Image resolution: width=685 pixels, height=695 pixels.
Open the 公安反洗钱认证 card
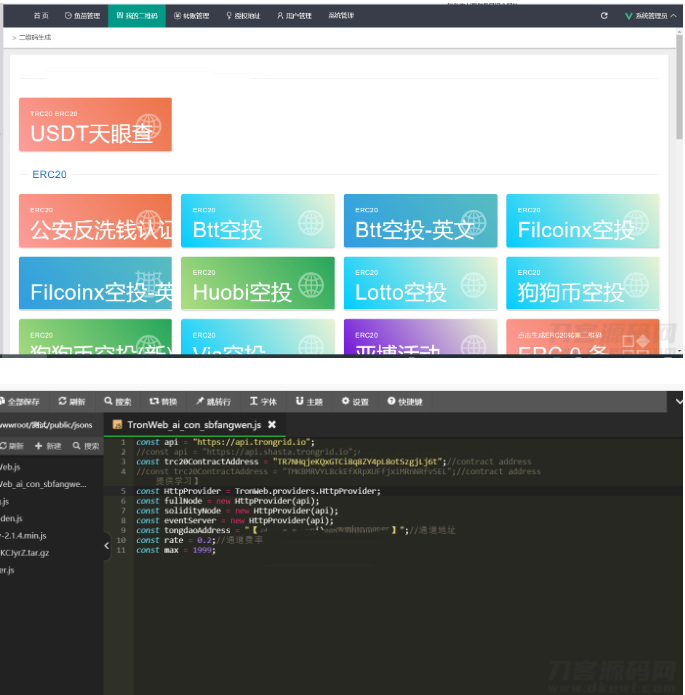(95, 220)
